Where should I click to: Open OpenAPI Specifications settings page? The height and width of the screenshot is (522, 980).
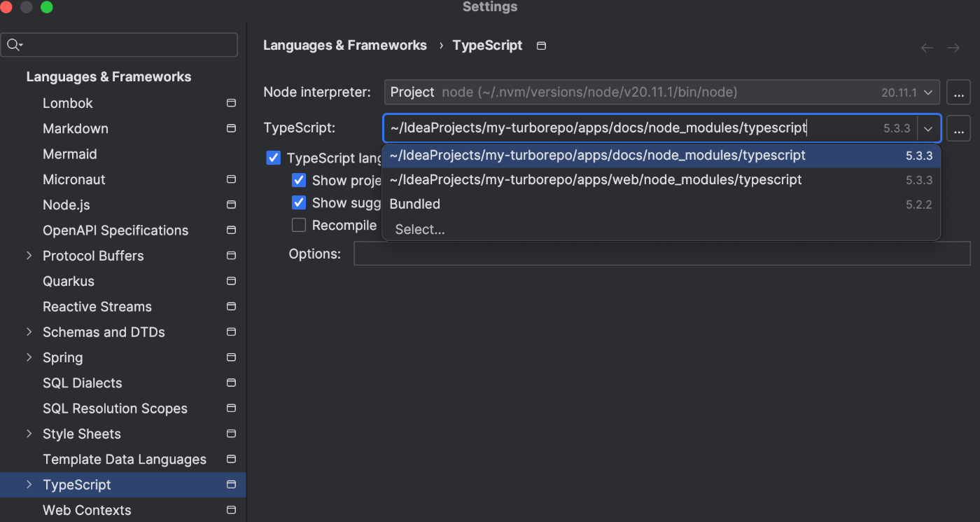[115, 230]
